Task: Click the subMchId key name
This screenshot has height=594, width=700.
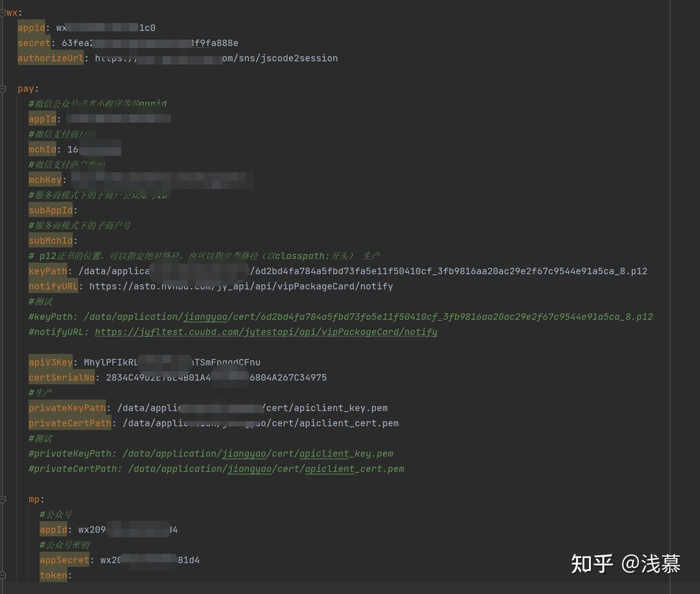Action: click(x=50, y=240)
